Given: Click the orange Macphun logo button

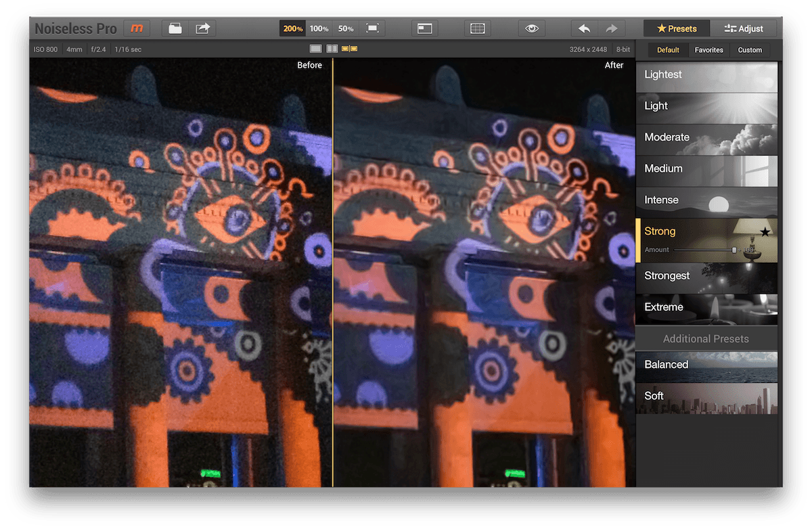Looking at the screenshot, I should (137, 28).
